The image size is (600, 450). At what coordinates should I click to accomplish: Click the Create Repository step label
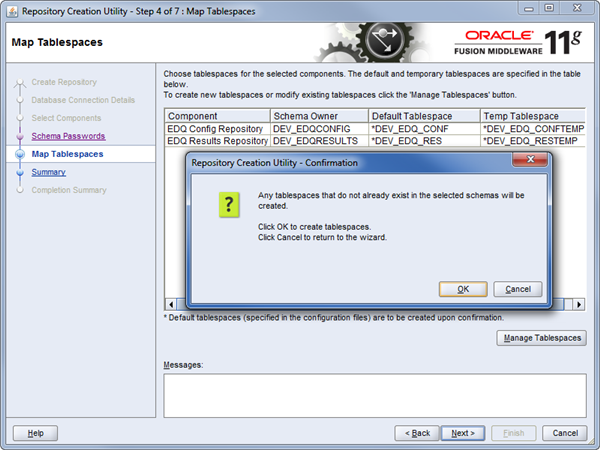click(64, 82)
